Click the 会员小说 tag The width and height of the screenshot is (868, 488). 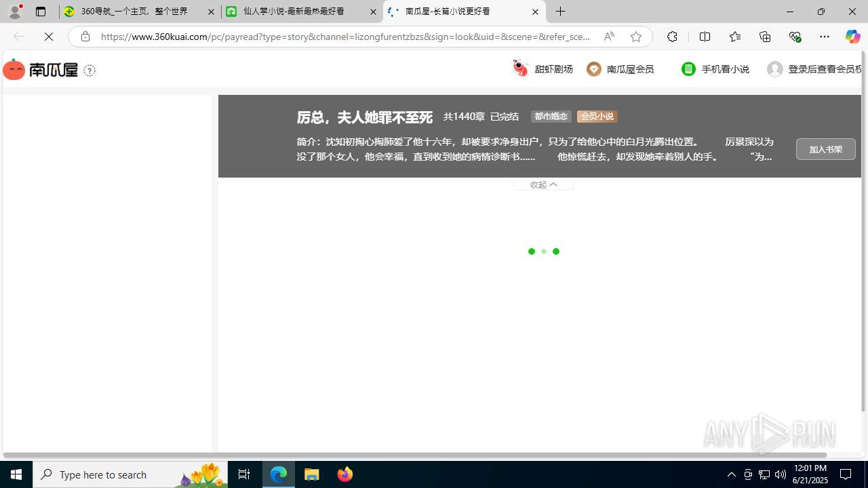click(597, 117)
